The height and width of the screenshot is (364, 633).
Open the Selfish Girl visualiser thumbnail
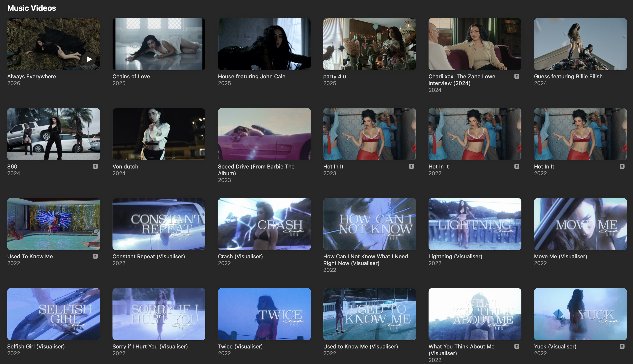[54, 314]
